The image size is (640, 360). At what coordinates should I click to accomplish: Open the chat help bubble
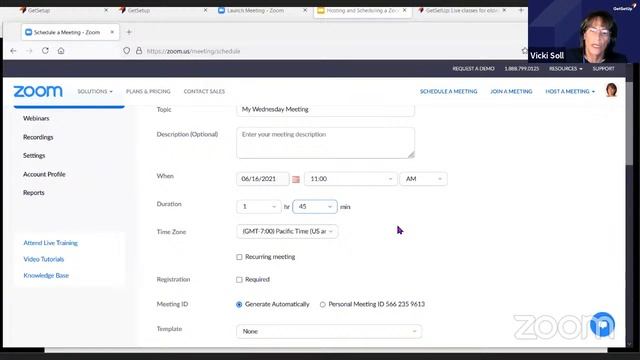[602, 324]
